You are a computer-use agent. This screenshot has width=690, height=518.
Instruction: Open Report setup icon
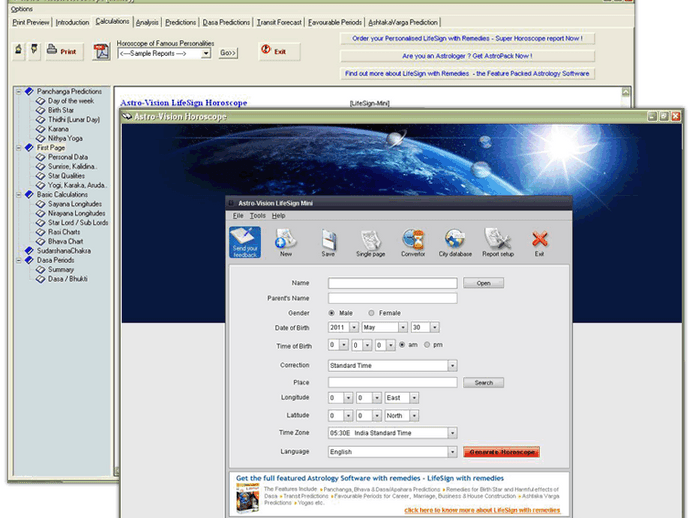pos(498,242)
